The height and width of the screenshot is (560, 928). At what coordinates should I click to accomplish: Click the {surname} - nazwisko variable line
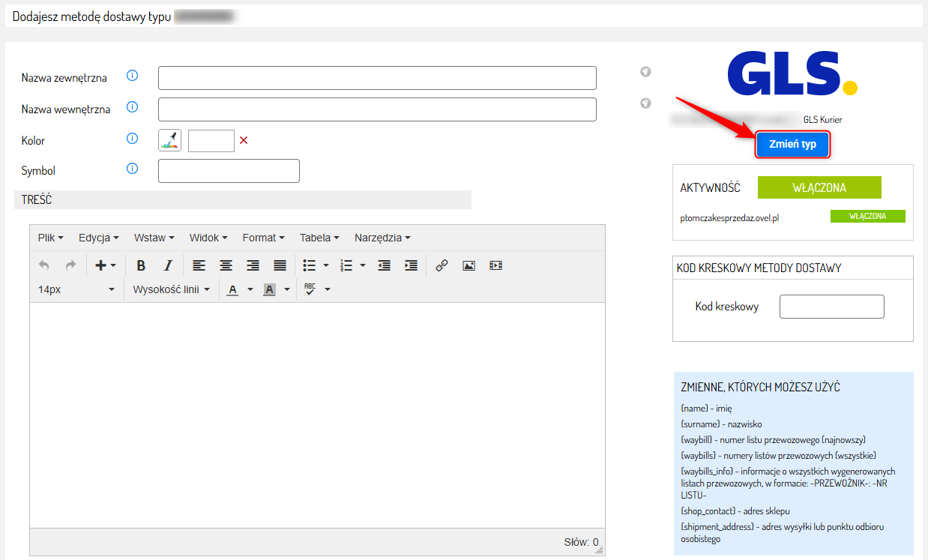[721, 424]
